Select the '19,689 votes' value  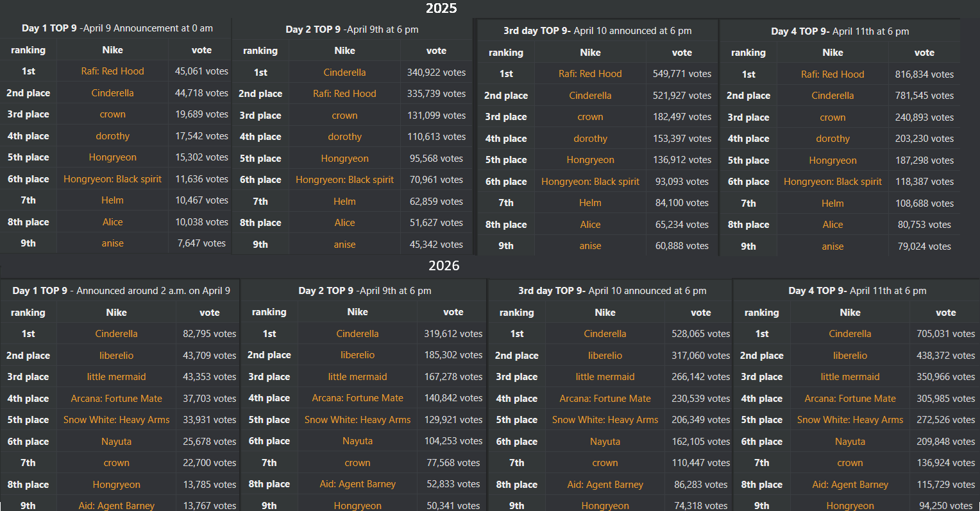tap(201, 114)
